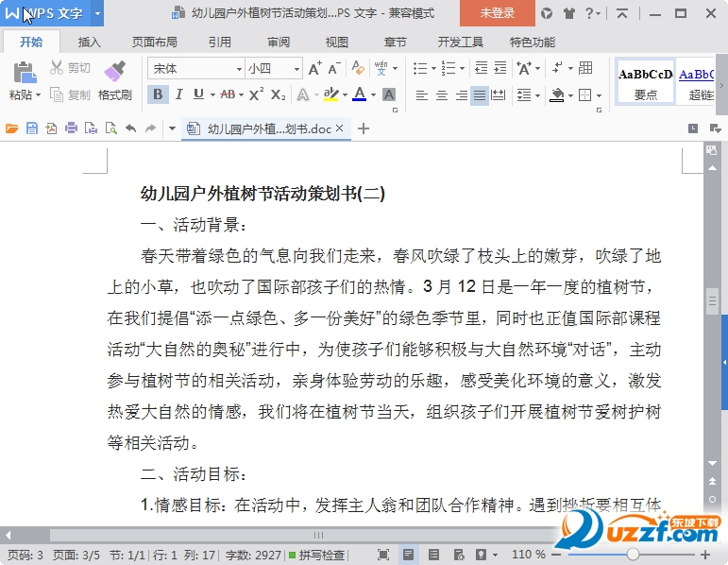This screenshot has width=728, height=565.
Task: Zoom in with plus button
Action: point(705,555)
